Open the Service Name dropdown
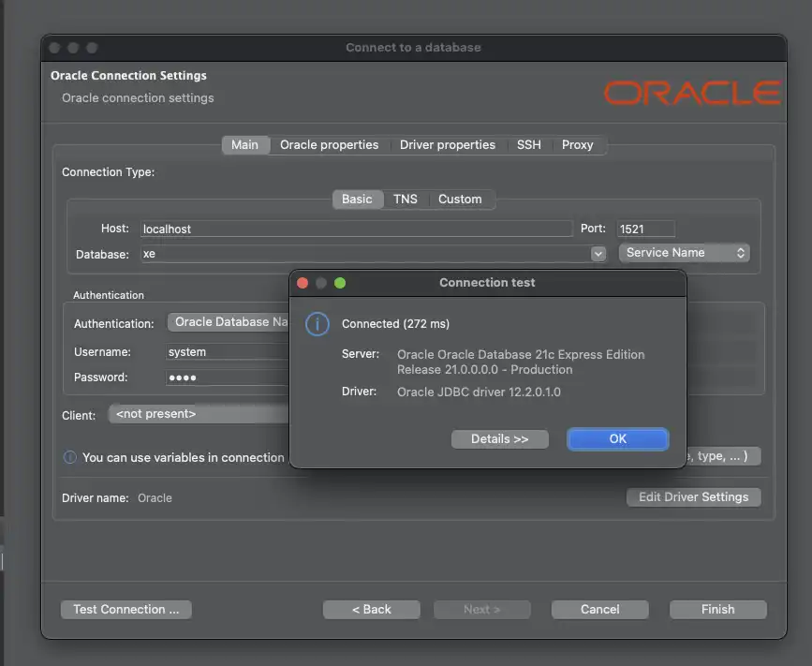Screen dimensions: 812x666 click(x=684, y=253)
